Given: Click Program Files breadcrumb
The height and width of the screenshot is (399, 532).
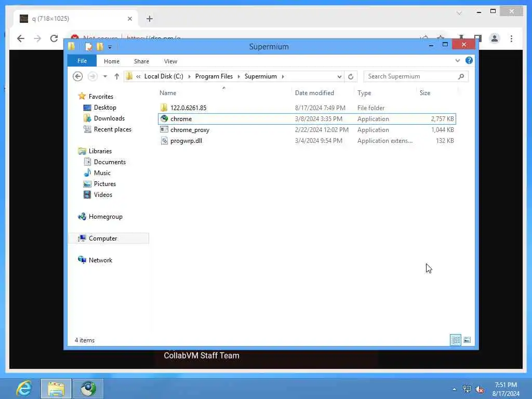Looking at the screenshot, I should 214,76.
